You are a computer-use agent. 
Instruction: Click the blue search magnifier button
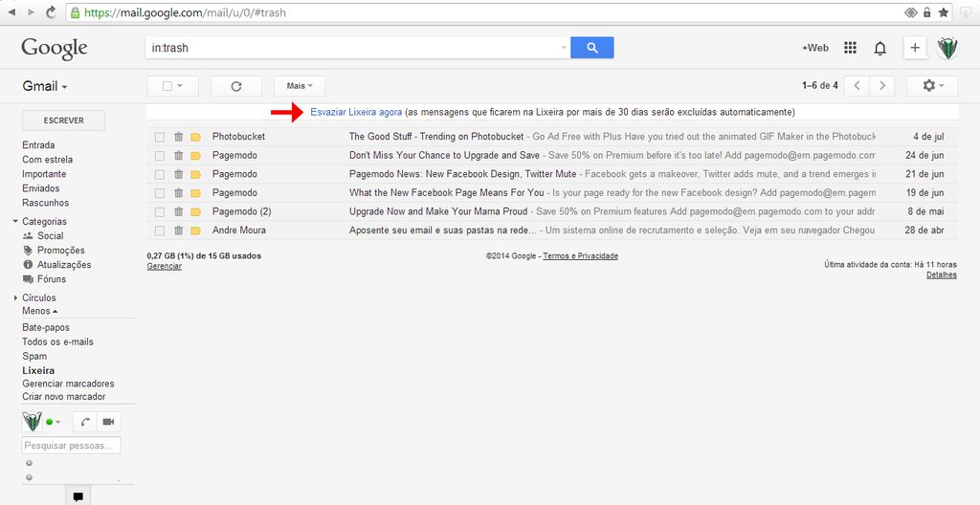point(591,48)
